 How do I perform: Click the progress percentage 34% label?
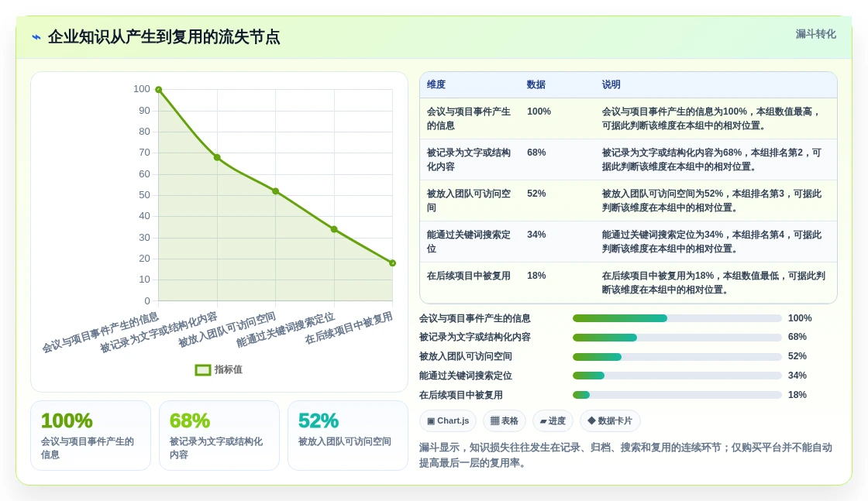point(797,376)
